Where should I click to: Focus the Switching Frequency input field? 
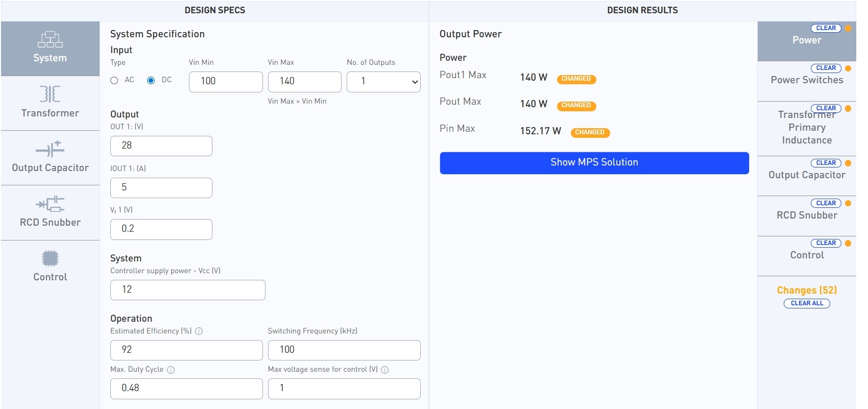[x=344, y=350]
